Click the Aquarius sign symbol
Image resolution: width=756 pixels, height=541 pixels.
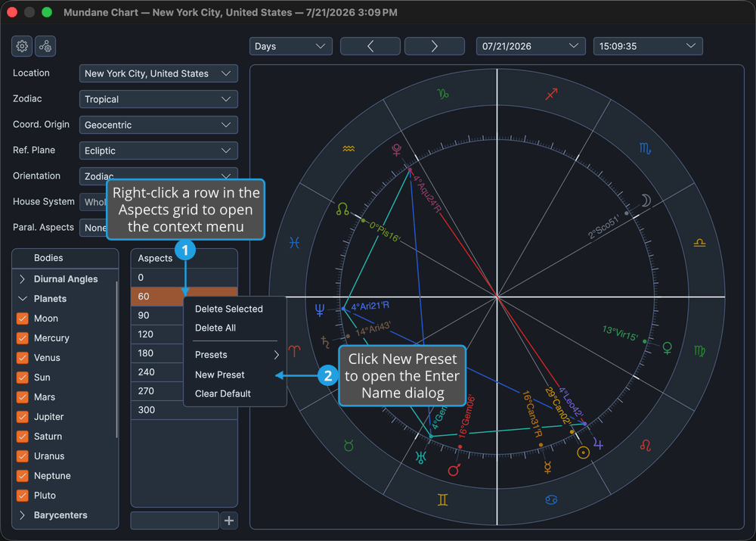[x=349, y=148]
